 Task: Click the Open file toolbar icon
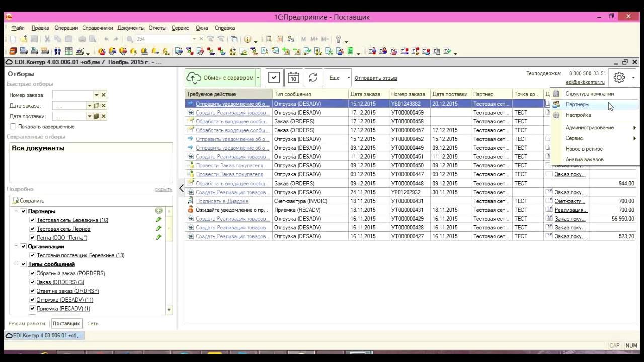click(x=23, y=39)
